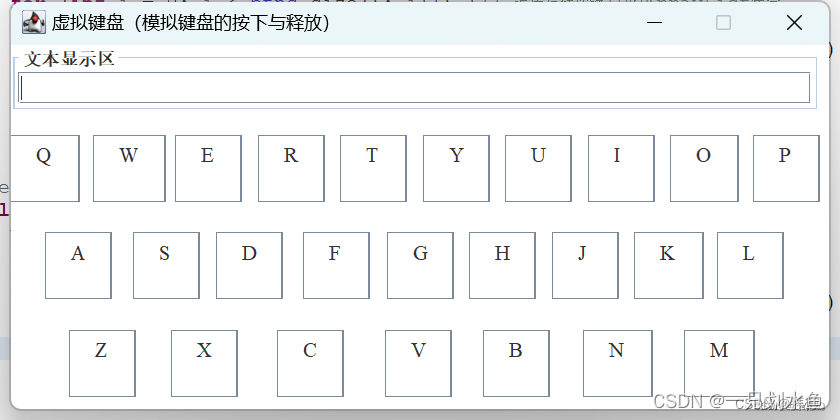The width and height of the screenshot is (840, 420).
Task: Click the X key button
Action: coord(205,363)
